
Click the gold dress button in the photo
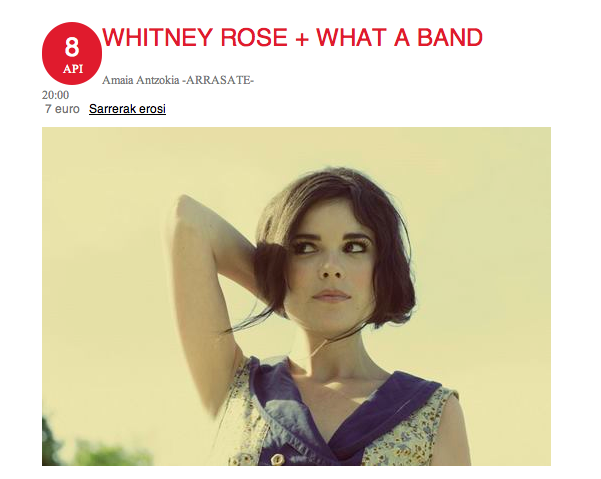click(x=278, y=459)
